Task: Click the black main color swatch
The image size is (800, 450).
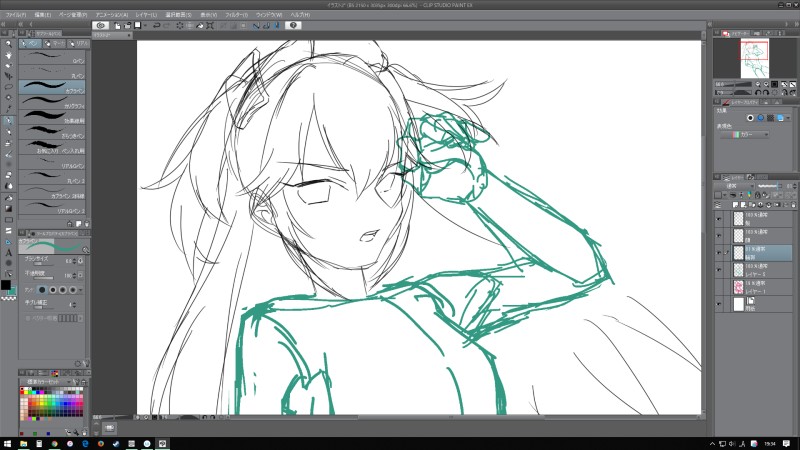Action: 5,285
